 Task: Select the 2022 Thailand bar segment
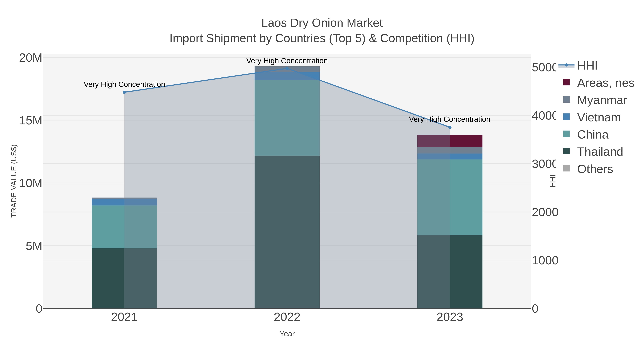point(287,232)
